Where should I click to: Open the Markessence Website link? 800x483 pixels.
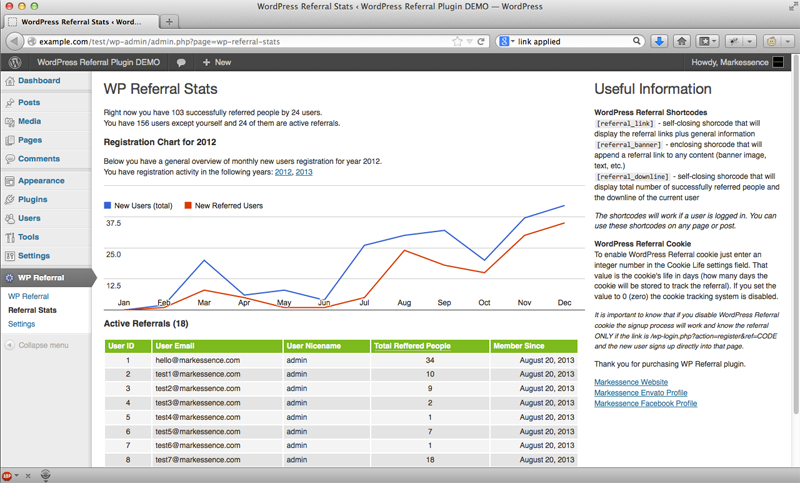click(x=631, y=382)
